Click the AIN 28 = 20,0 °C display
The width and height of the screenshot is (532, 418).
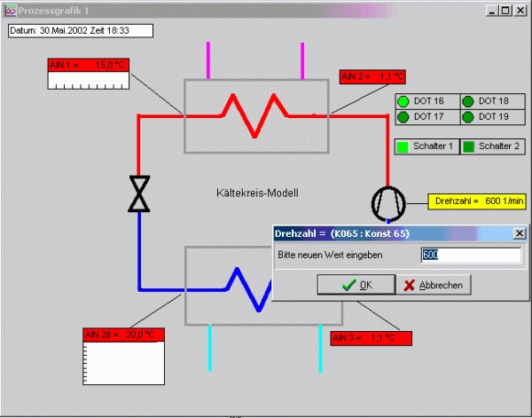(123, 335)
